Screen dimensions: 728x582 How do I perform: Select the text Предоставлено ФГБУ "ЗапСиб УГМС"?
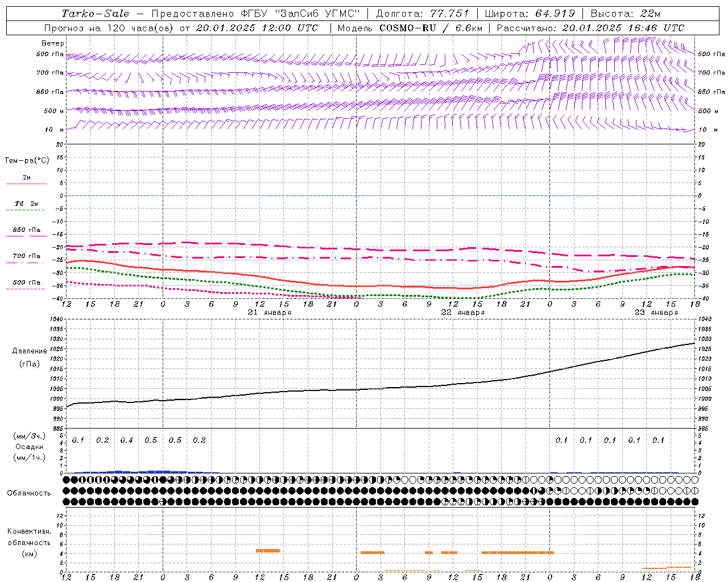(255, 14)
